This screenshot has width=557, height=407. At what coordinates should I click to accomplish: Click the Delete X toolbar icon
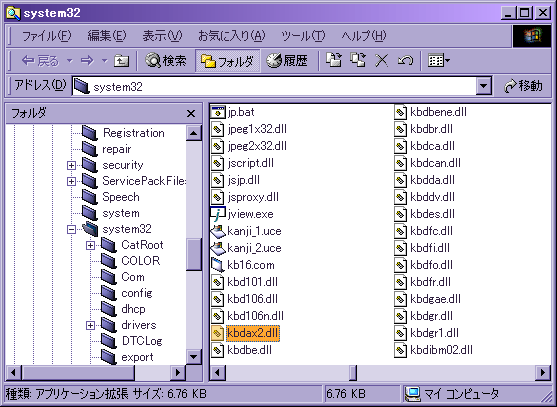point(382,61)
